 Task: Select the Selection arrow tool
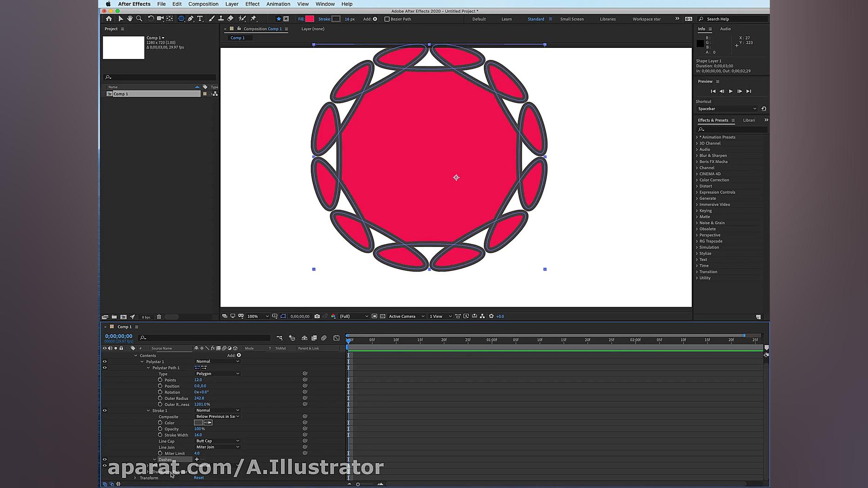[120, 19]
